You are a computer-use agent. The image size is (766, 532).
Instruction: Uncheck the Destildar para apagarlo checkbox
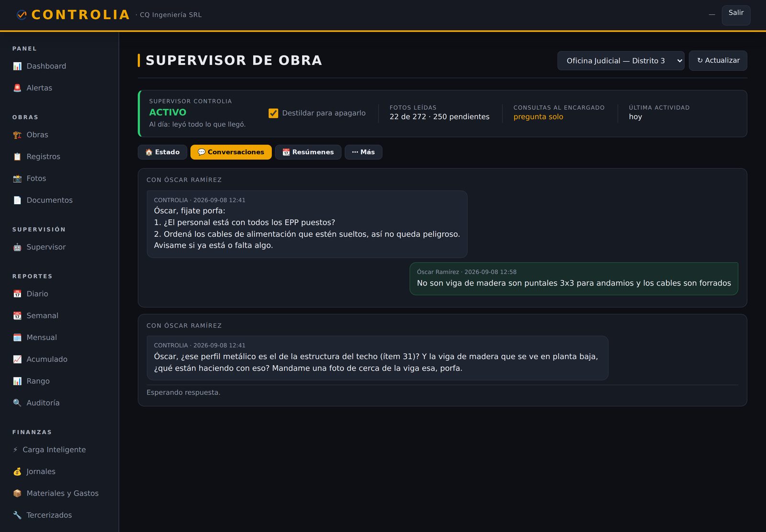pos(273,113)
